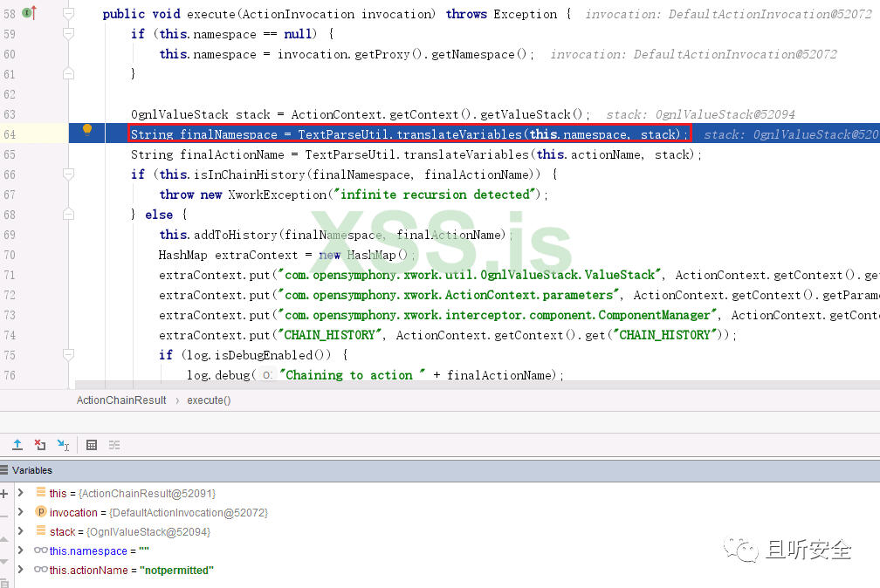Image resolution: width=880 pixels, height=588 pixels.
Task: Click the glasses watch icon beside this.actionName
Action: click(x=40, y=570)
